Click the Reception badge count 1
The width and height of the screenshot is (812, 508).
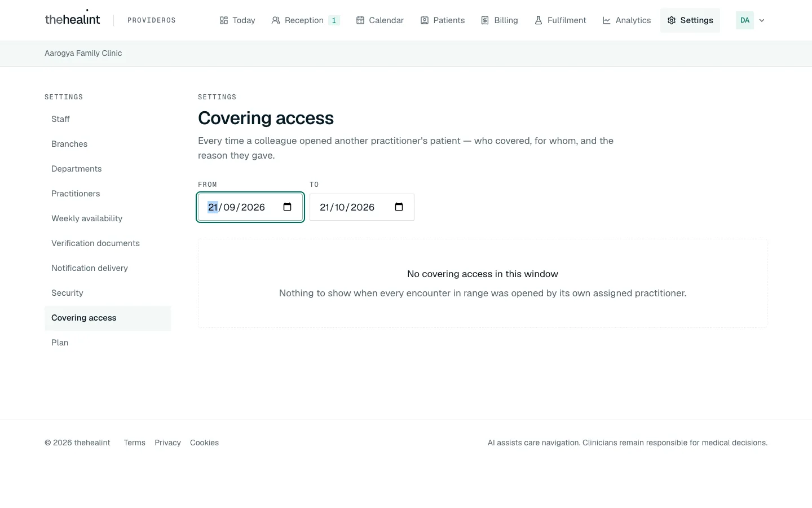tap(334, 20)
